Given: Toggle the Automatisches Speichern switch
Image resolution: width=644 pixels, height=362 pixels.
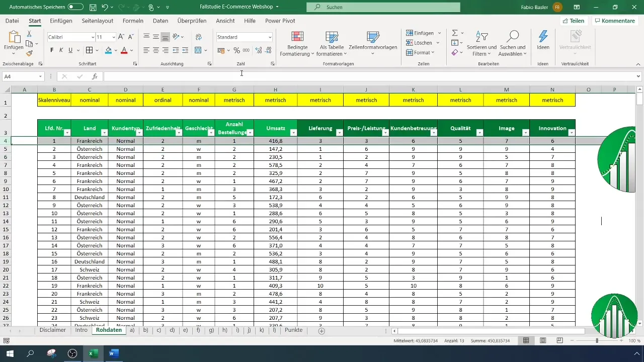Looking at the screenshot, I should (x=75, y=7).
